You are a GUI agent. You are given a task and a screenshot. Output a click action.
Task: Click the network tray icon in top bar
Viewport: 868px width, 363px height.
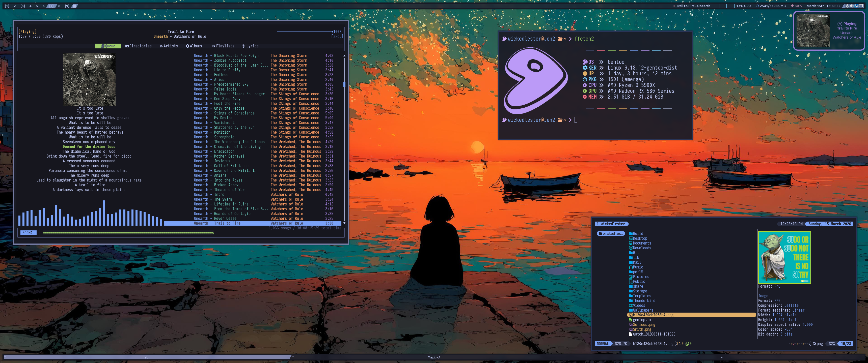tap(861, 6)
